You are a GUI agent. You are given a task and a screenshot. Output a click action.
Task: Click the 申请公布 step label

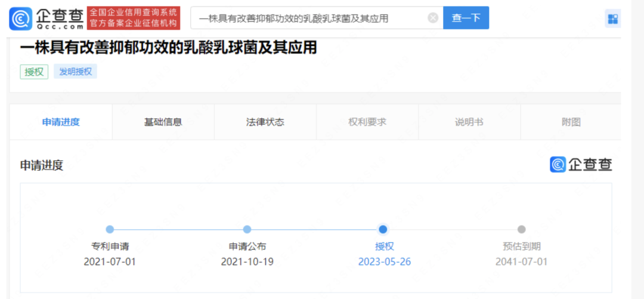click(x=247, y=246)
